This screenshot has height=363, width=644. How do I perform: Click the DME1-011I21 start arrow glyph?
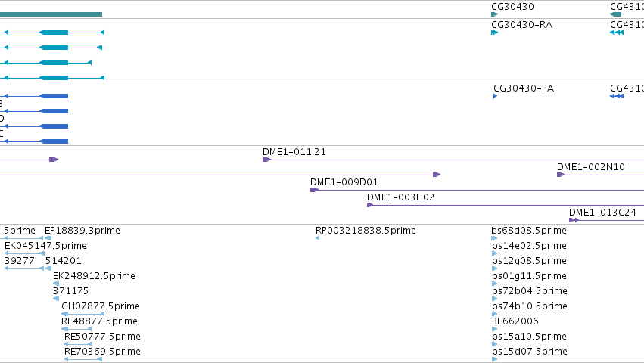(266, 160)
